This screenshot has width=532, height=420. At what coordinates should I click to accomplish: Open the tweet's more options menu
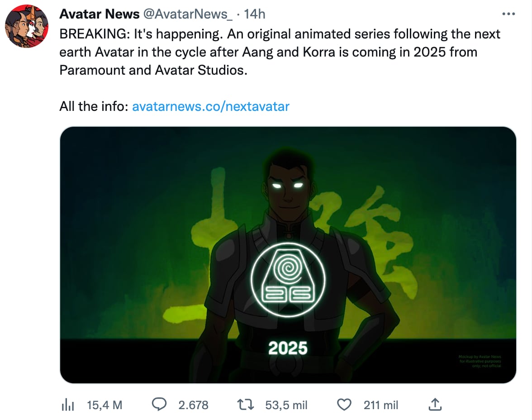509,14
